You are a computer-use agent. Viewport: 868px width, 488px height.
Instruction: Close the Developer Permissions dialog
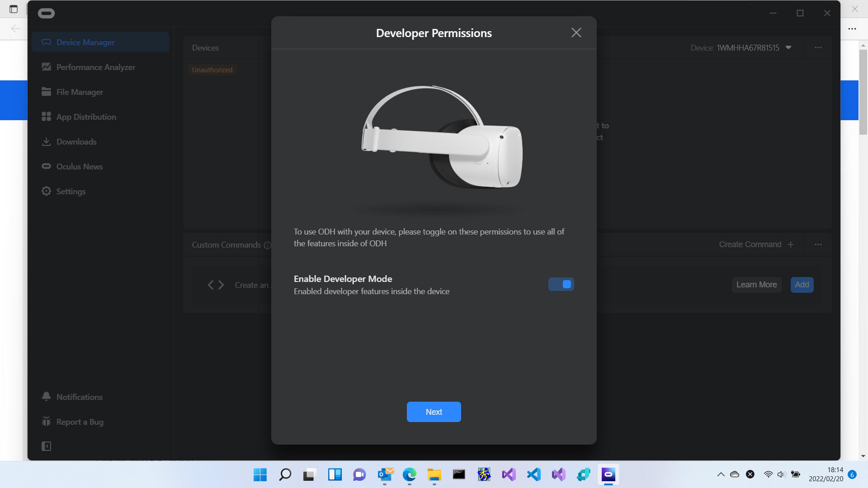point(576,32)
